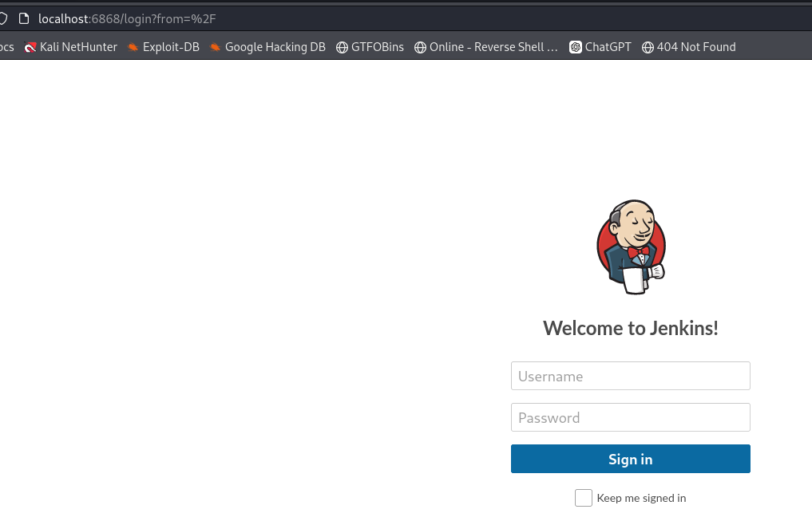Click the Exploit-DB bookmark icon
Screen dimensions: 812x521
[133, 47]
